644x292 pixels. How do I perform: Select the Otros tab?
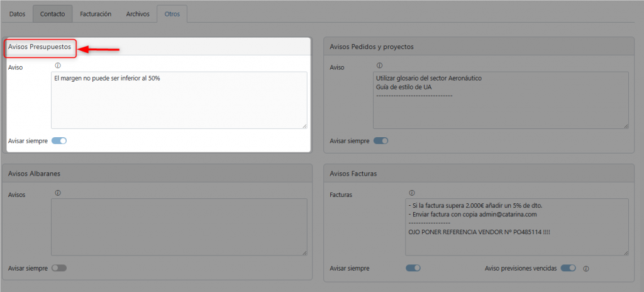[x=172, y=13]
